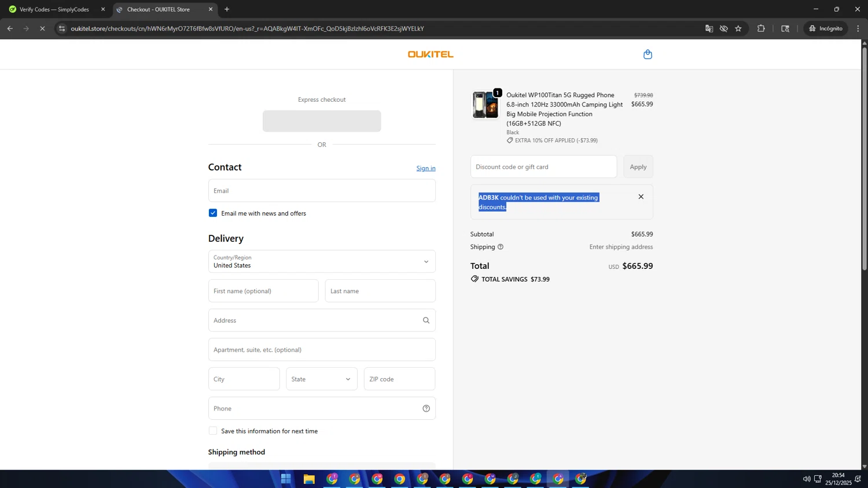Screen dimensions: 868x488
Task: Open the notification center icon
Action: 858,479
